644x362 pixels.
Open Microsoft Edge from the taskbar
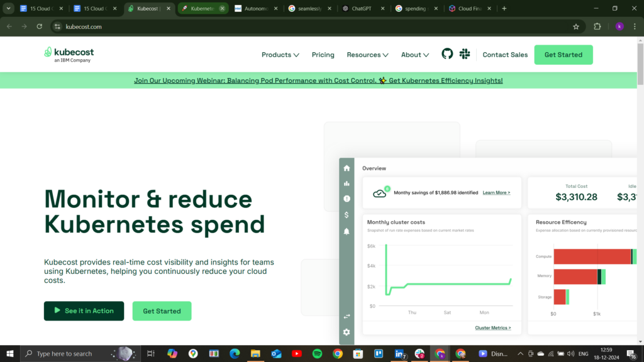click(x=235, y=353)
